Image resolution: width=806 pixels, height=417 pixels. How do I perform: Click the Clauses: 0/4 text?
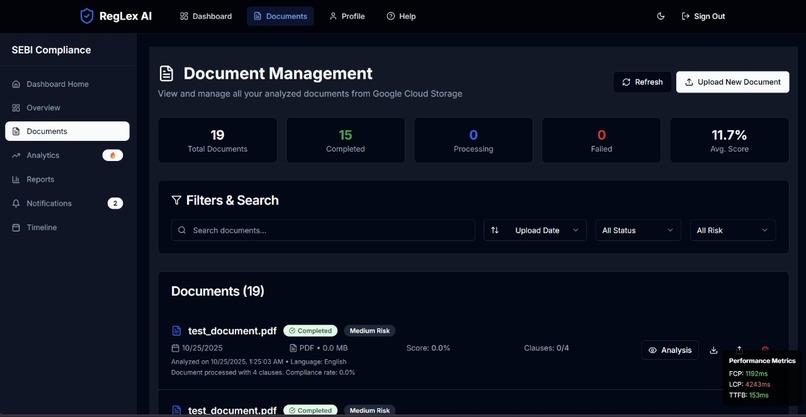pos(546,348)
